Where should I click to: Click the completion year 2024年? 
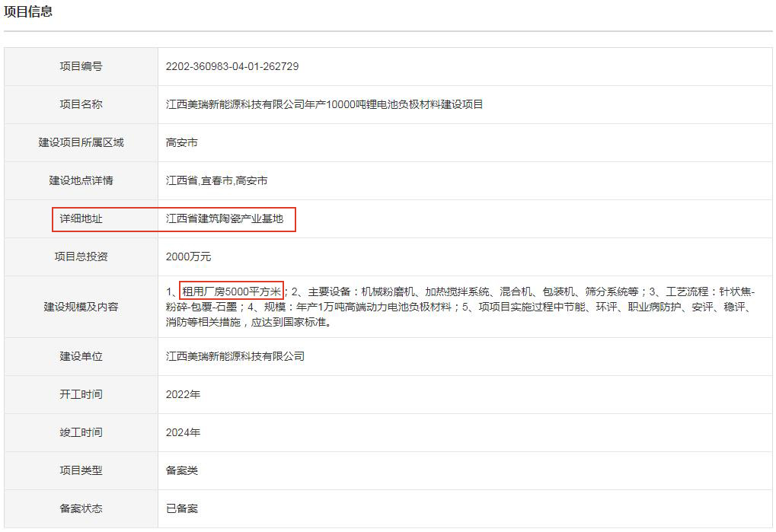(183, 432)
